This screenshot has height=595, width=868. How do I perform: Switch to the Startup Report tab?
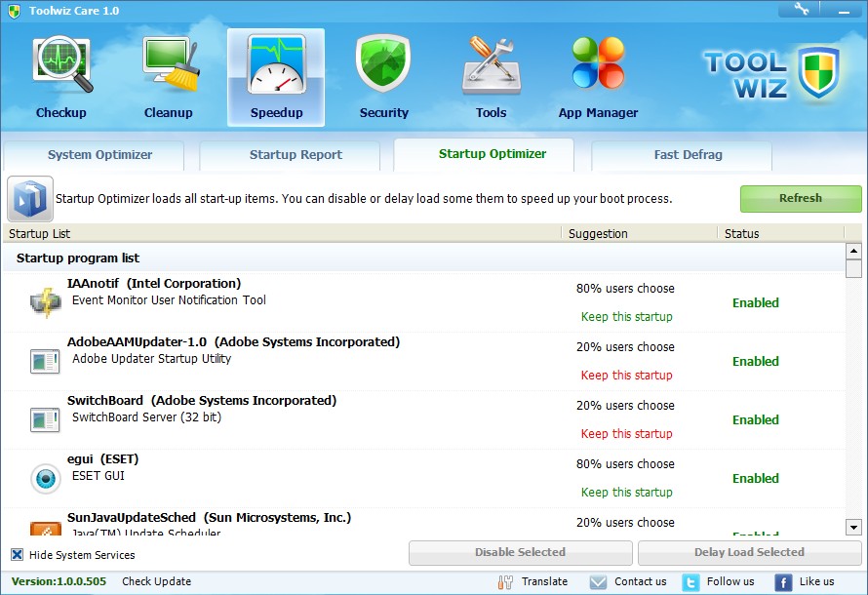[290, 155]
